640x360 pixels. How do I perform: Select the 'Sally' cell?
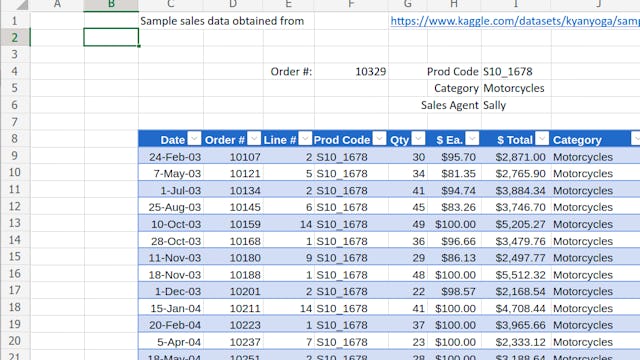click(x=516, y=105)
